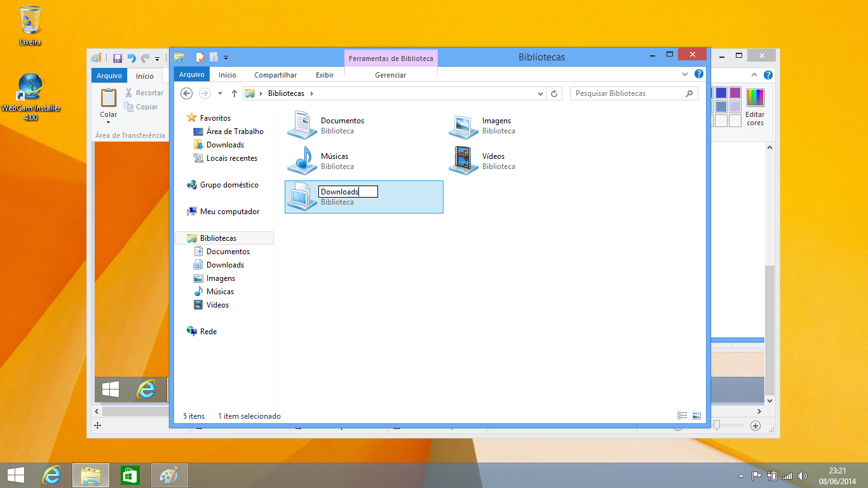Click Save icon in Paint title bar
868x488 pixels.
pyautogui.click(x=118, y=58)
